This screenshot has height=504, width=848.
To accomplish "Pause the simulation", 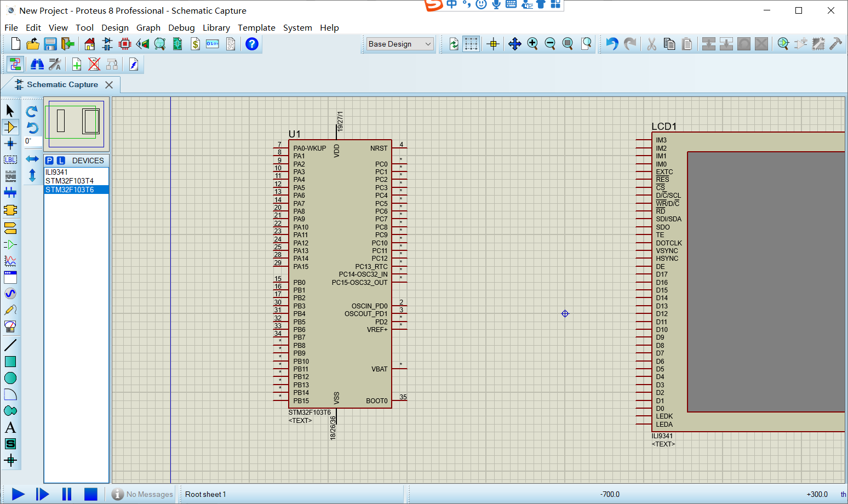I will coord(67,494).
